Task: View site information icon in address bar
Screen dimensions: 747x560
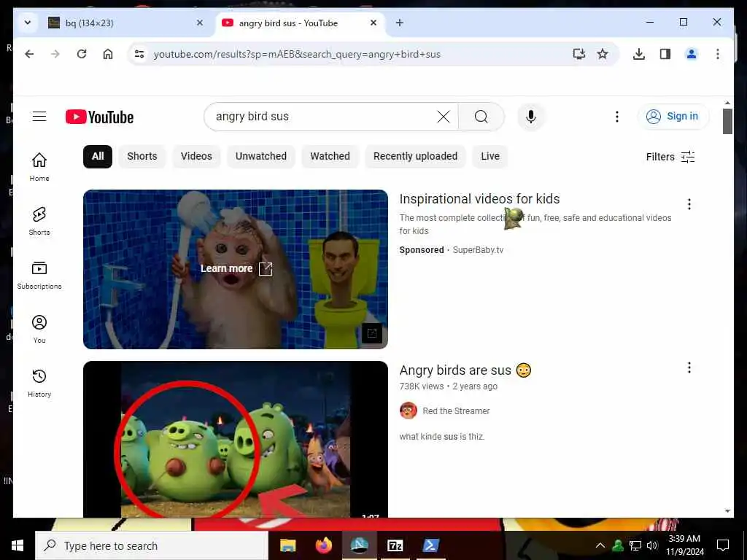Action: [139, 54]
